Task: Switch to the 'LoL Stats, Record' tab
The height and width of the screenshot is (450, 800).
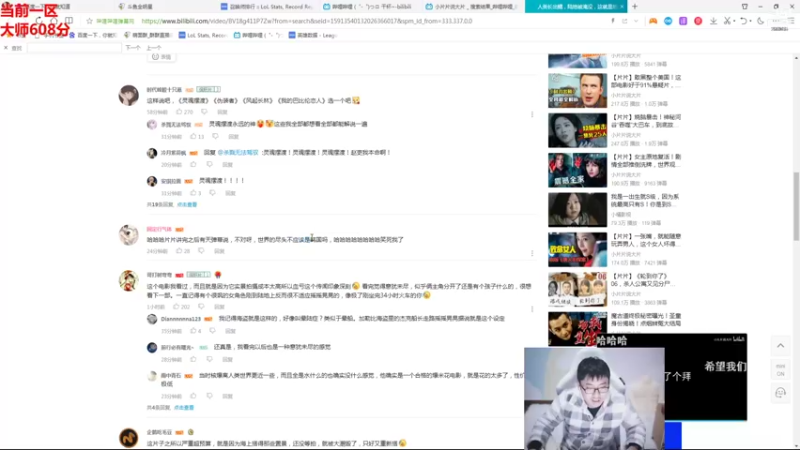Action: tap(267, 7)
